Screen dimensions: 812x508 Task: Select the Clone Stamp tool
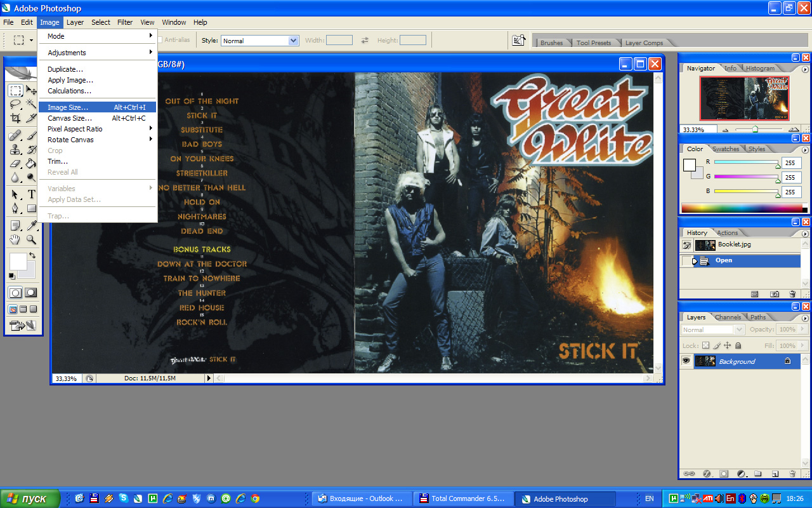click(16, 150)
